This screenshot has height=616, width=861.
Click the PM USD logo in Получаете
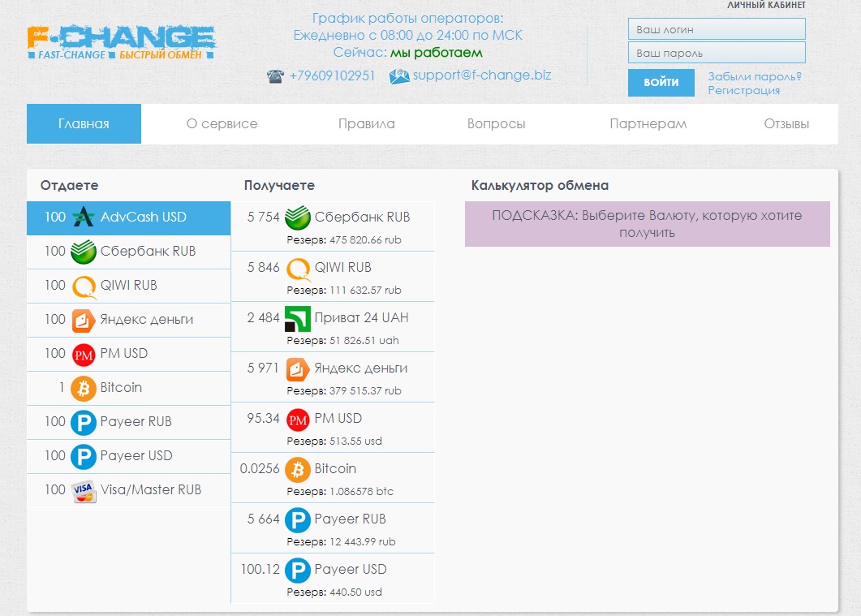[x=298, y=420]
